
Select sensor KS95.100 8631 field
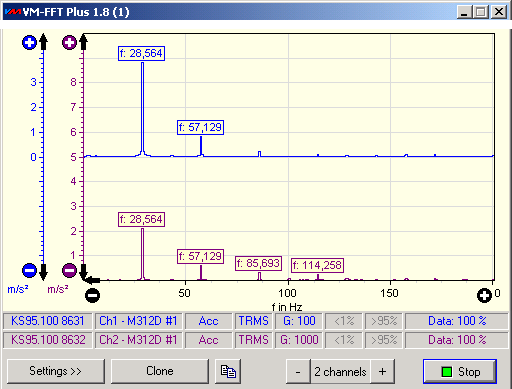[x=48, y=321]
